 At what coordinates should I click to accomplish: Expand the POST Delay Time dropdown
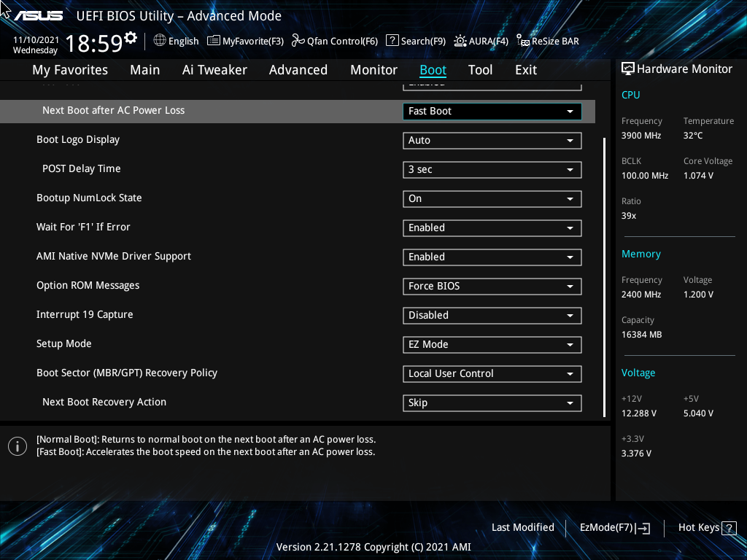click(492, 169)
